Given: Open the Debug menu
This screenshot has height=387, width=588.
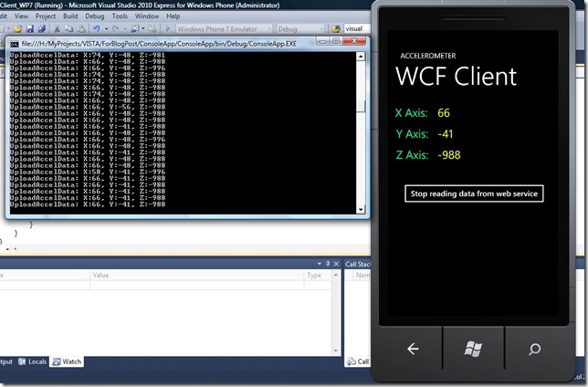Looking at the screenshot, I should point(95,16).
